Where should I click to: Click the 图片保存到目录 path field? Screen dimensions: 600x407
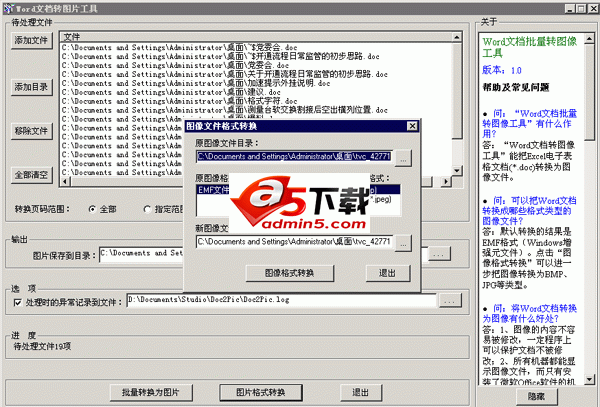pos(141,254)
